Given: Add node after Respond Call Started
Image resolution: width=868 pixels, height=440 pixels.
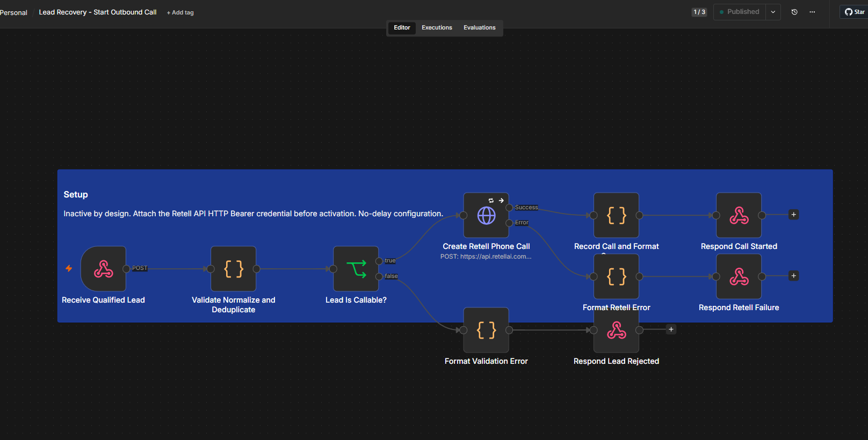Looking at the screenshot, I should (793, 215).
